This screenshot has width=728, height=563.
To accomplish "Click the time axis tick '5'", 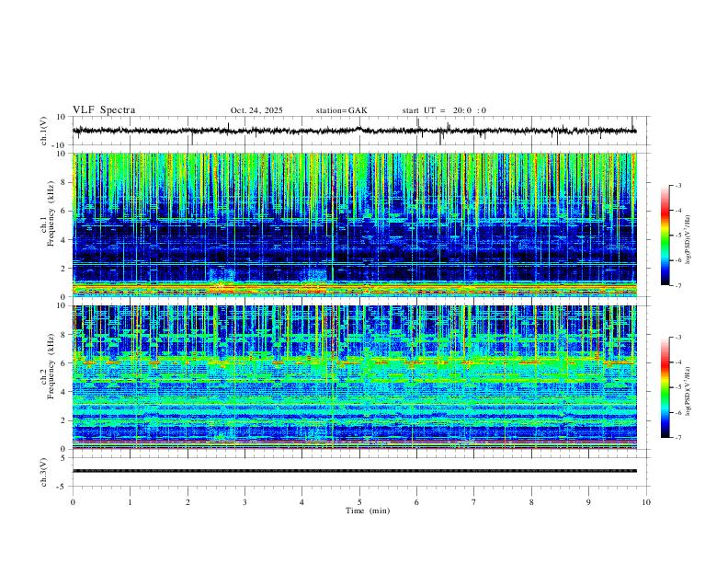I will tap(359, 502).
